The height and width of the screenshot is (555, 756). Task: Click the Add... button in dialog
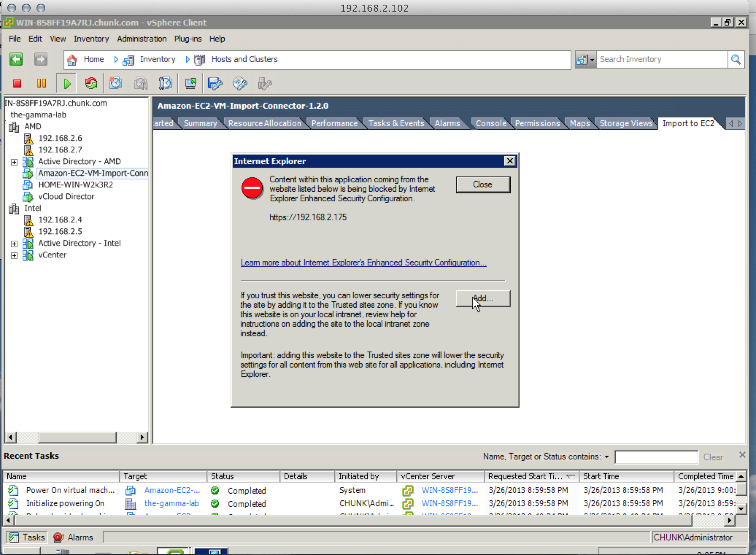pos(483,298)
